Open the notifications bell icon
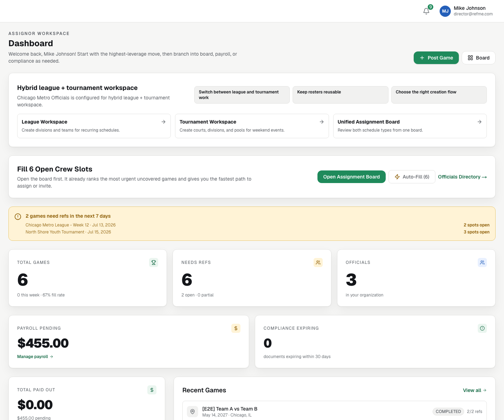This screenshot has height=420, width=504. pyautogui.click(x=426, y=11)
